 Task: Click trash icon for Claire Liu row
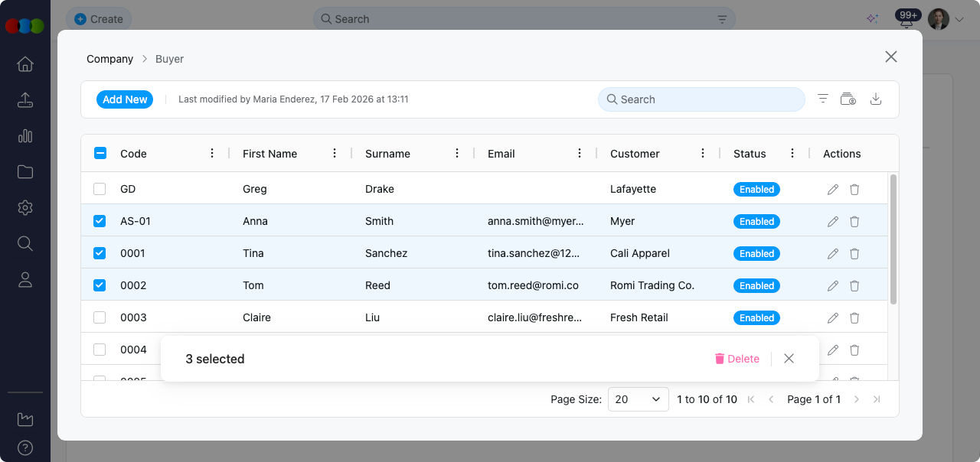point(854,317)
